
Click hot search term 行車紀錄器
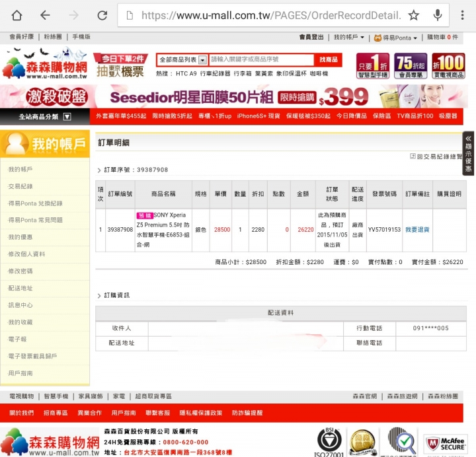[215, 73]
